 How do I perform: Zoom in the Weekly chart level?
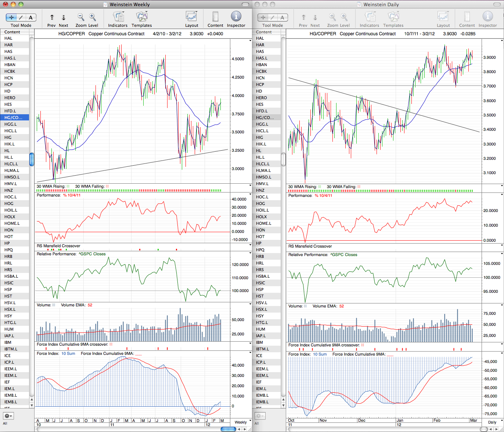tap(93, 17)
